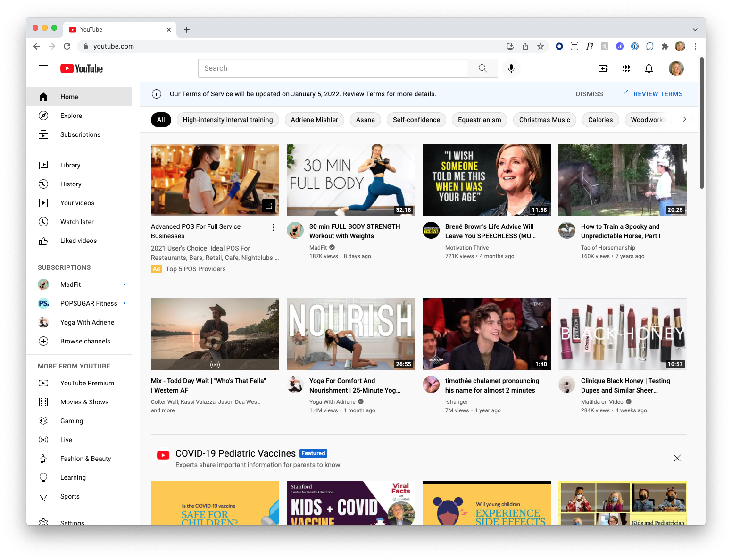Dismiss the Terms of Service notice
The width and height of the screenshot is (732, 560).
click(x=589, y=94)
